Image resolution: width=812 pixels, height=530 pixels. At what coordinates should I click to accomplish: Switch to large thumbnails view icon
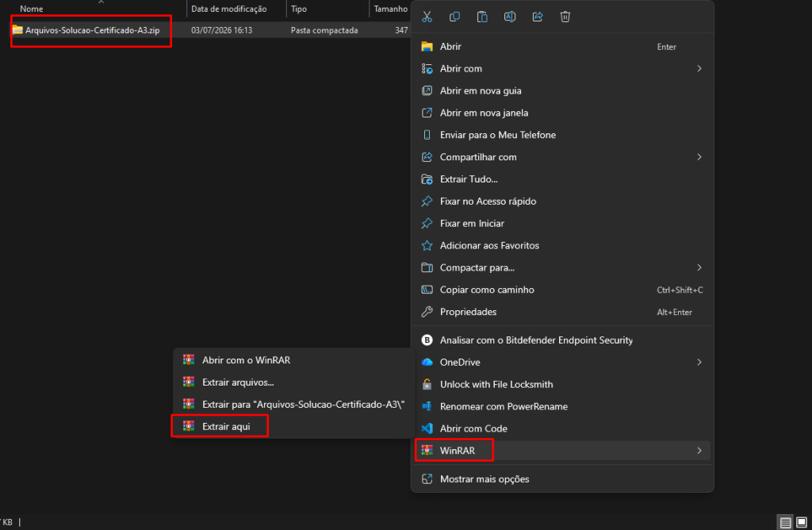(x=801, y=522)
